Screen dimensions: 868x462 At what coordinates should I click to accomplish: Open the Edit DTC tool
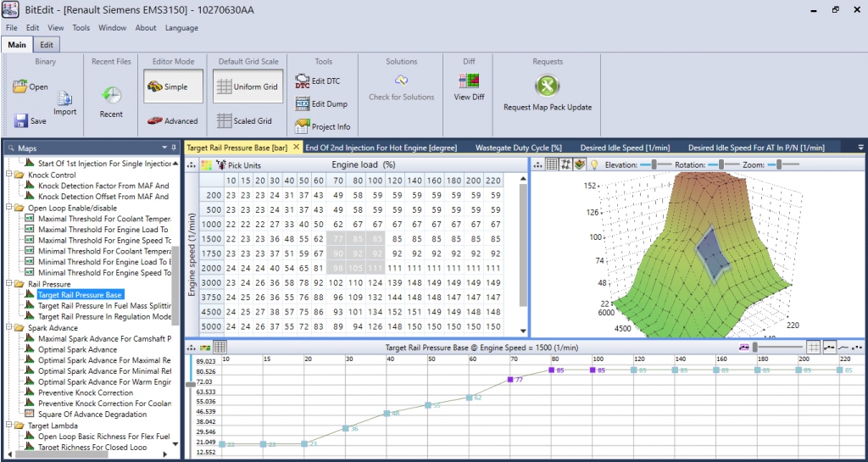(x=303, y=81)
